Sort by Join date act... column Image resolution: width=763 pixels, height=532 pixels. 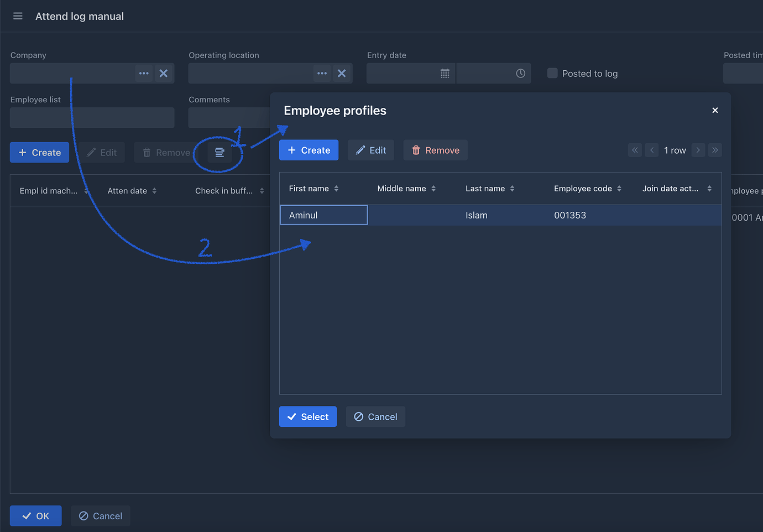677,189
